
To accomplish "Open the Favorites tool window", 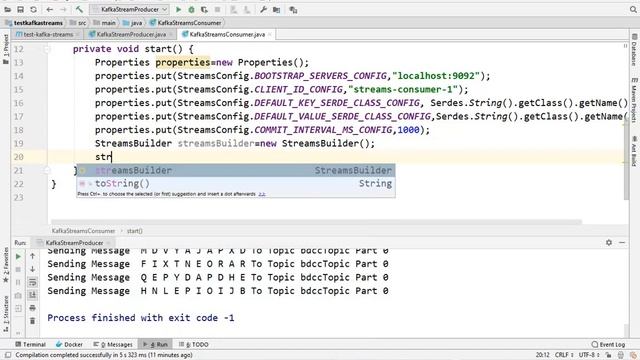I will (x=5, y=264).
